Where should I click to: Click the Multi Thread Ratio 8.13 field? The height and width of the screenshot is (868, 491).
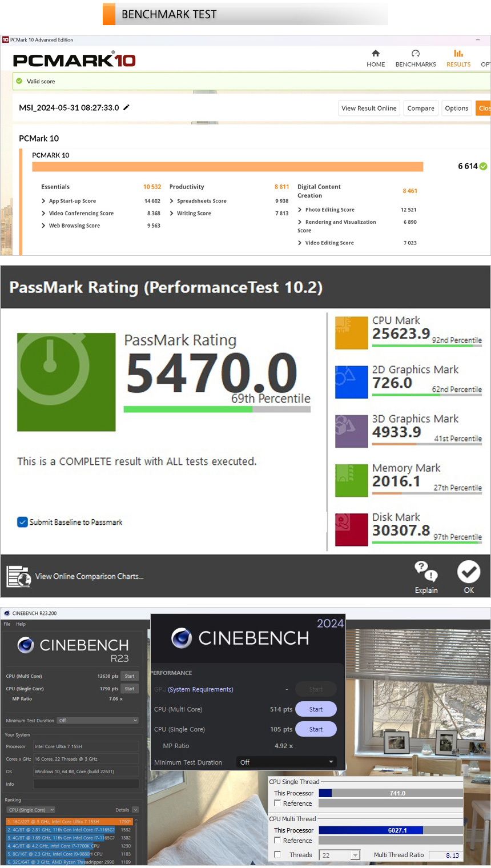(x=446, y=855)
